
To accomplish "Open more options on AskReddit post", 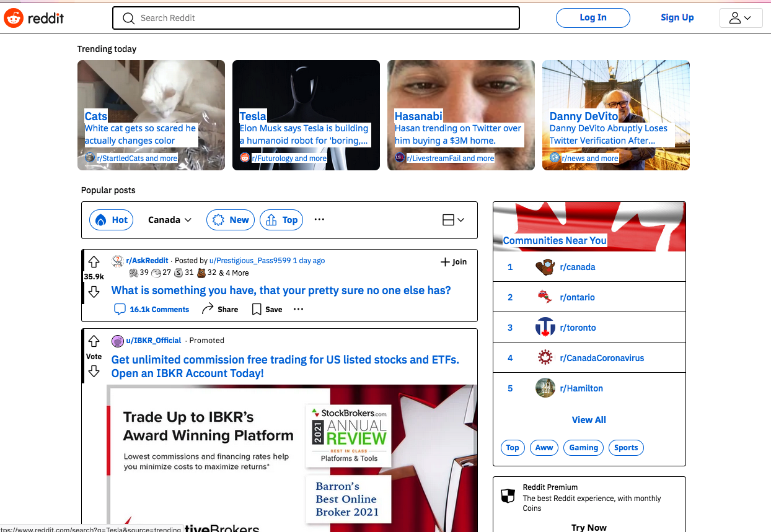I will tap(299, 309).
